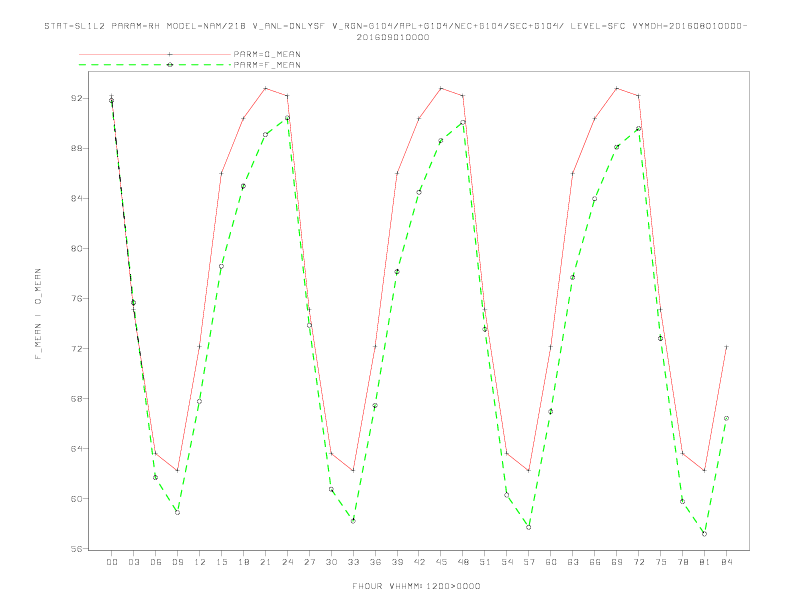Click the chart title starting with STAT-SL1L2
The width and height of the screenshot is (792, 612).
click(x=395, y=31)
